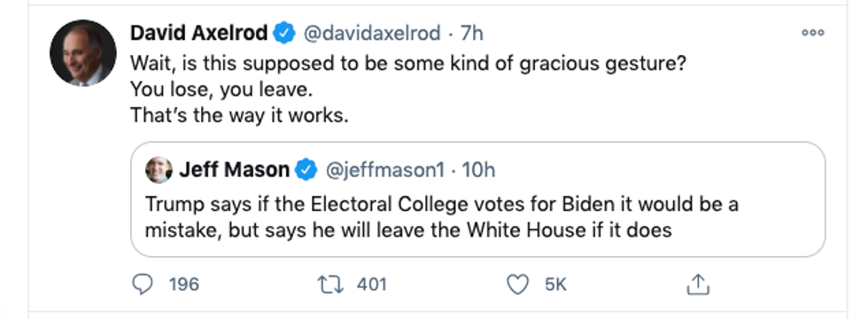
Task: Click the 10h timestamp on quoted tweet
Action: (x=478, y=170)
